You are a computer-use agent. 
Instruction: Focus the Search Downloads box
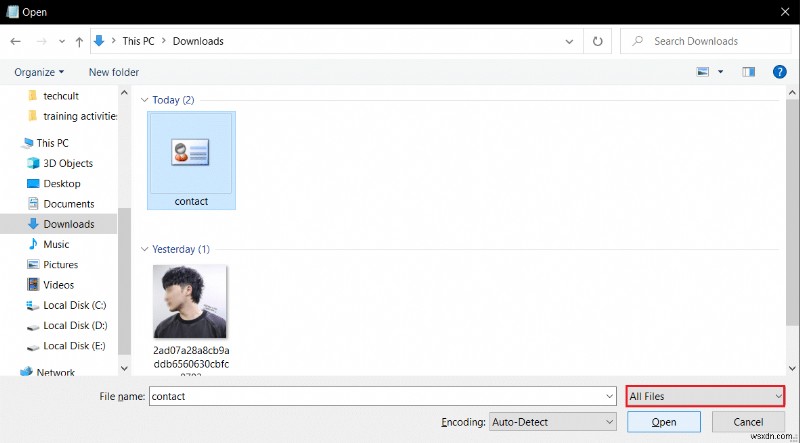click(x=705, y=41)
